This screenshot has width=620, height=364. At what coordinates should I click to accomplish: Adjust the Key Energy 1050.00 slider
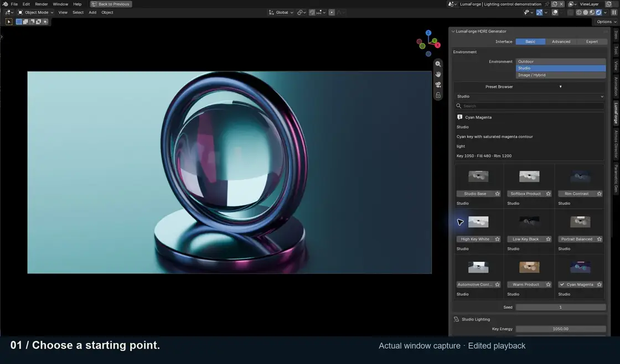[x=561, y=329]
